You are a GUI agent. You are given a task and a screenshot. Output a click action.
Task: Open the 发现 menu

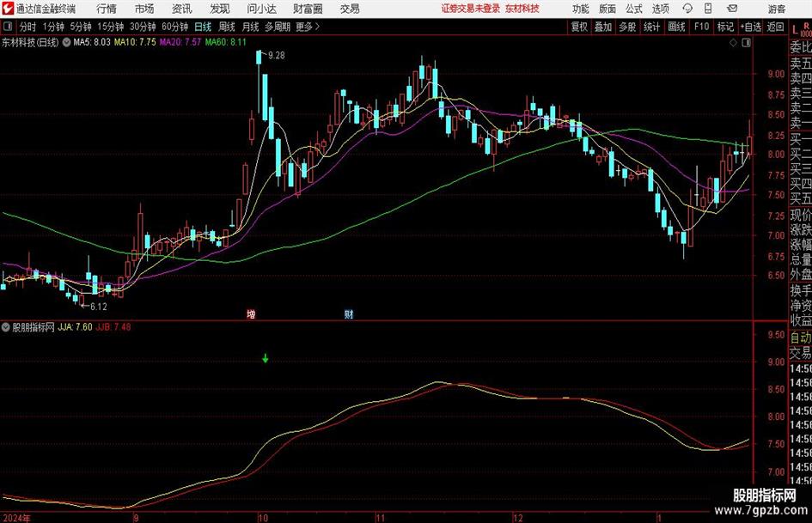pyautogui.click(x=220, y=9)
